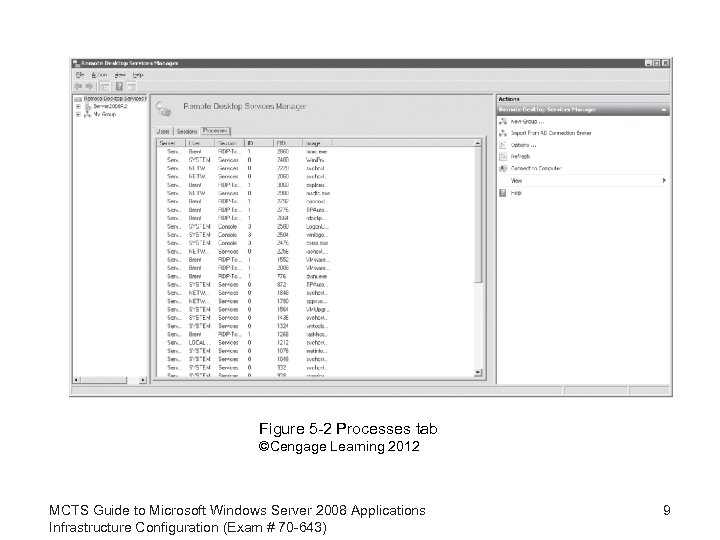Minimize the Remote Desktop Services Manager window
Image resolution: width=720 pixels, height=540 pixels.
pyautogui.click(x=648, y=63)
